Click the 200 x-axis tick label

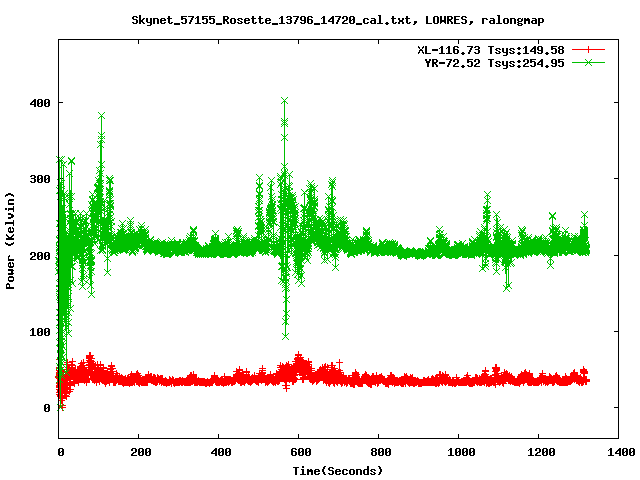(x=141, y=452)
